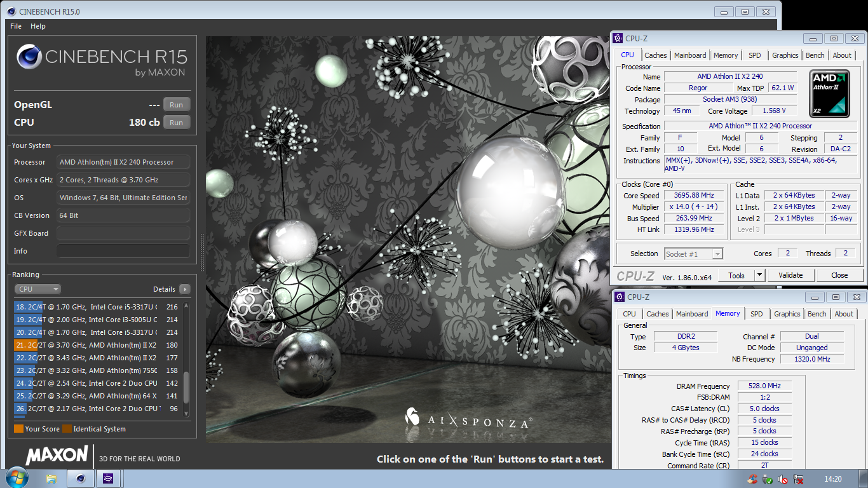This screenshot has height=488, width=868.
Task: Switch to Mainboard tab in lower CPU-Z
Action: (692, 314)
